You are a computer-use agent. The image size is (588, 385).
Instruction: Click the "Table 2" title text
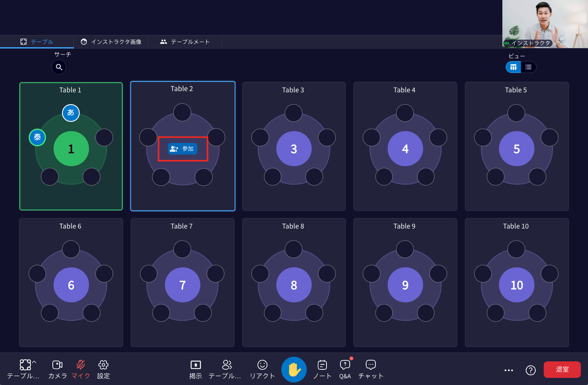(x=182, y=89)
